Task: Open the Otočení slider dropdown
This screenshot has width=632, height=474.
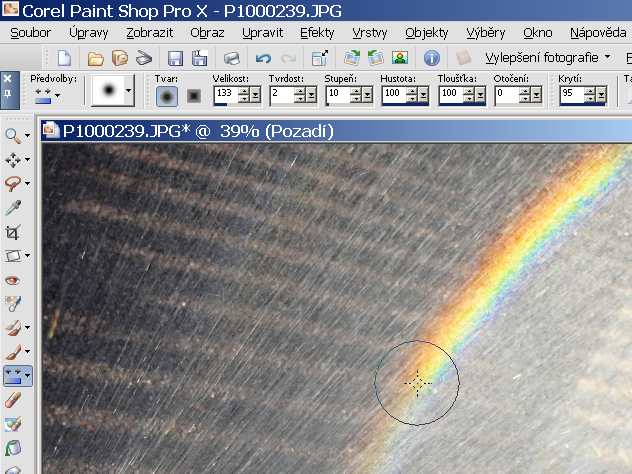Action: pos(536,95)
